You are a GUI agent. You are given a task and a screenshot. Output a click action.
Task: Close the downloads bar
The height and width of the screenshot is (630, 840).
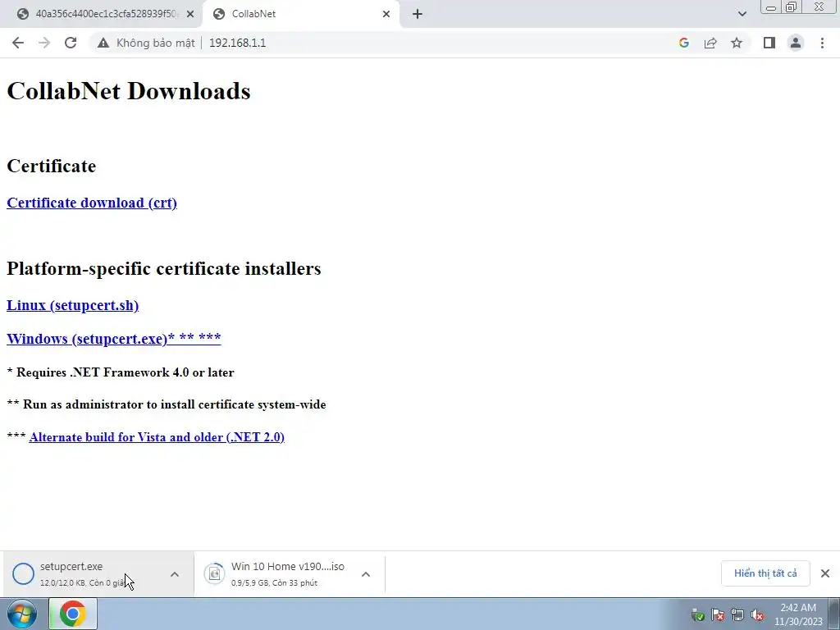click(x=825, y=573)
